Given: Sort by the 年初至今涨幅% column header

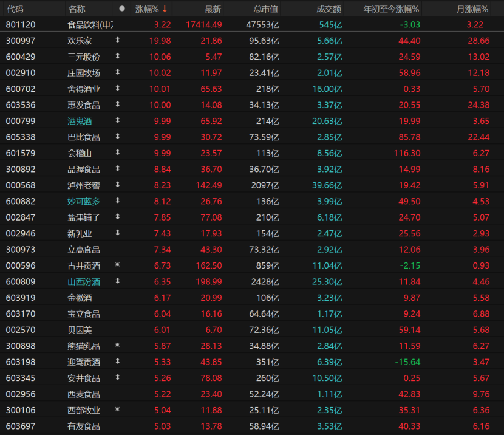Looking at the screenshot, I should point(391,9).
